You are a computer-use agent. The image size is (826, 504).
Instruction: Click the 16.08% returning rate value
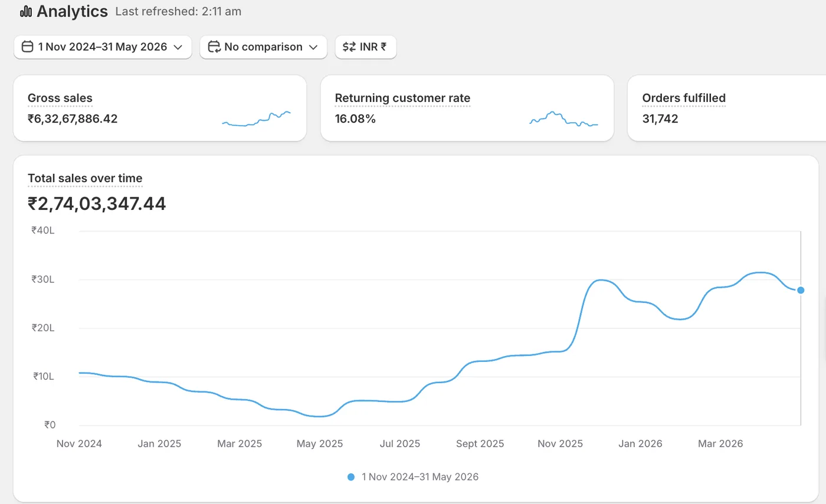[x=355, y=119]
